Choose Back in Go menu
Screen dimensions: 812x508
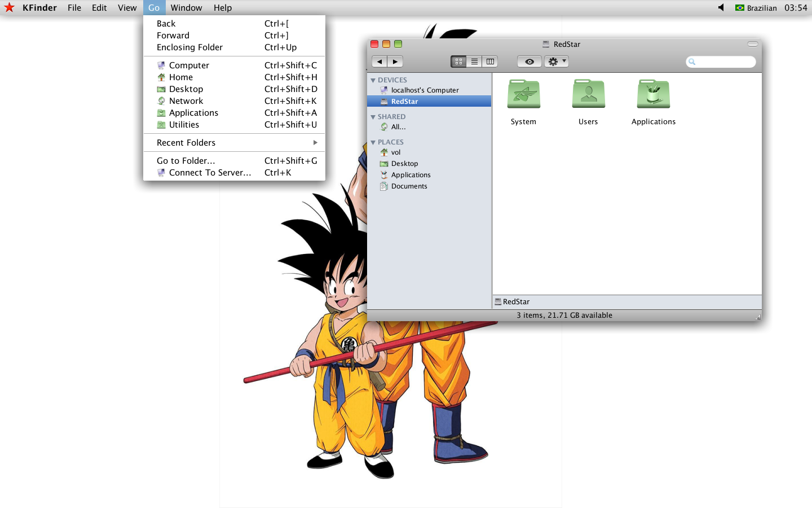point(234,24)
